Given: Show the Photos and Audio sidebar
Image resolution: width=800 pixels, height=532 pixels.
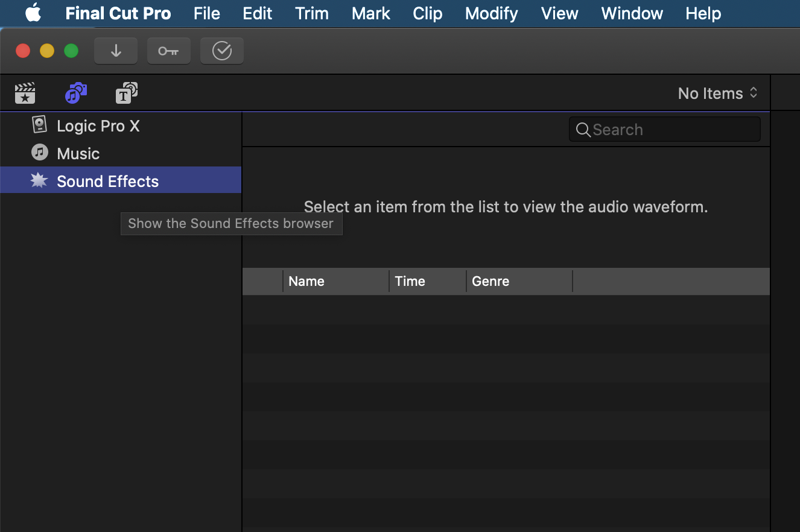Looking at the screenshot, I should point(76,93).
